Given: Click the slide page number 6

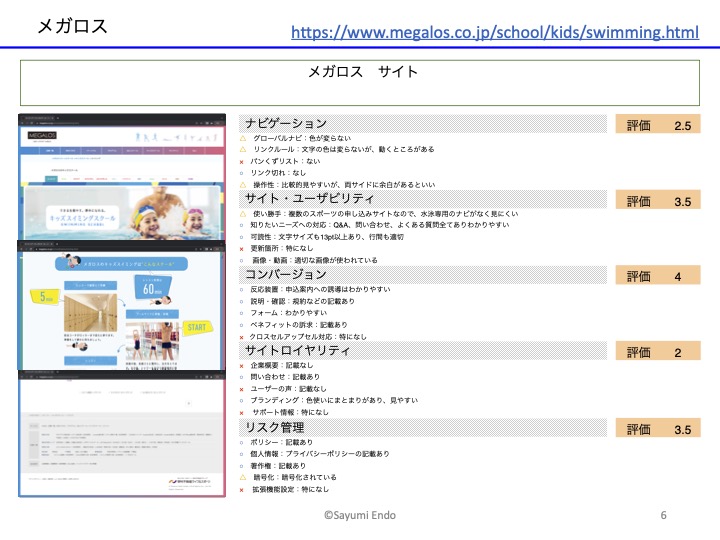Looking at the screenshot, I should click(663, 514).
